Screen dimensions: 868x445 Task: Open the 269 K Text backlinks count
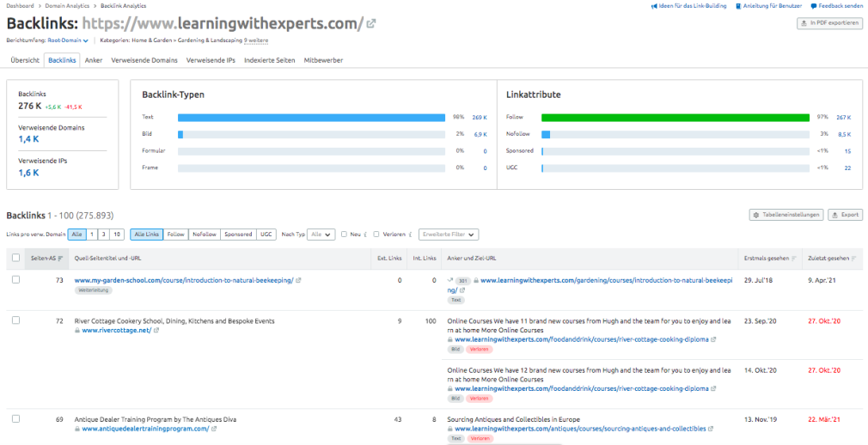tap(480, 118)
